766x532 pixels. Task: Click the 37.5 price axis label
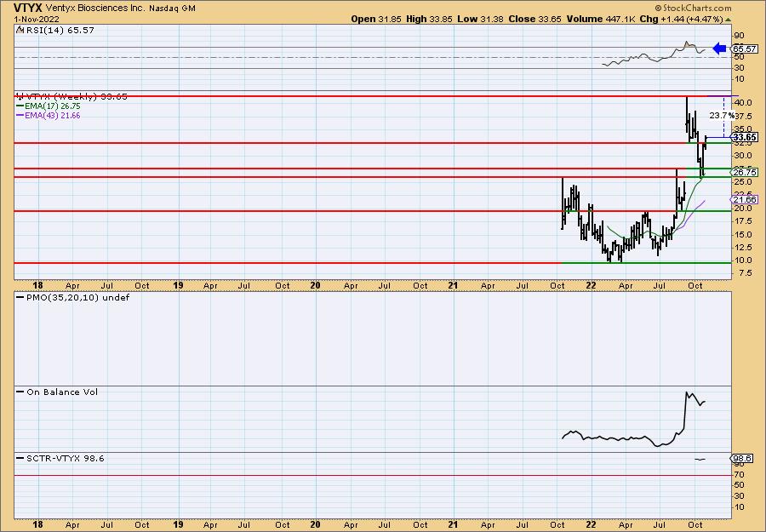pyautogui.click(x=742, y=117)
